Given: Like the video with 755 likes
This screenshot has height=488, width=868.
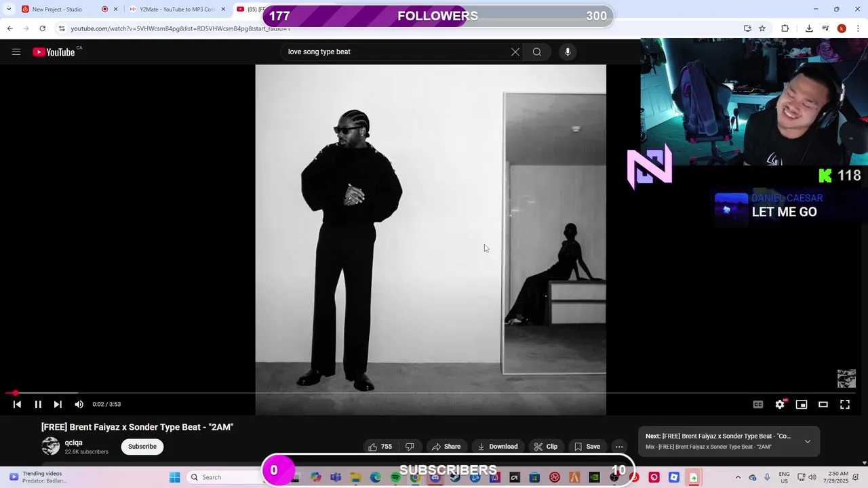Looking at the screenshot, I should tap(380, 446).
